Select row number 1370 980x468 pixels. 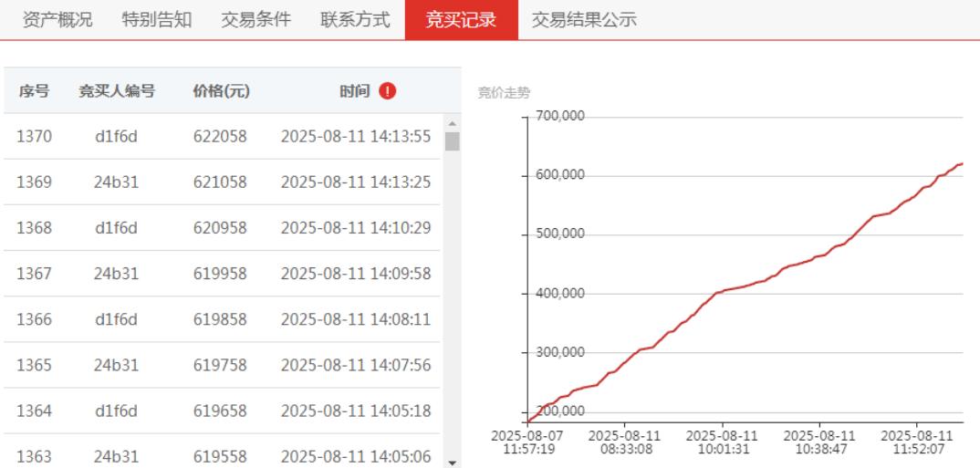(x=35, y=136)
